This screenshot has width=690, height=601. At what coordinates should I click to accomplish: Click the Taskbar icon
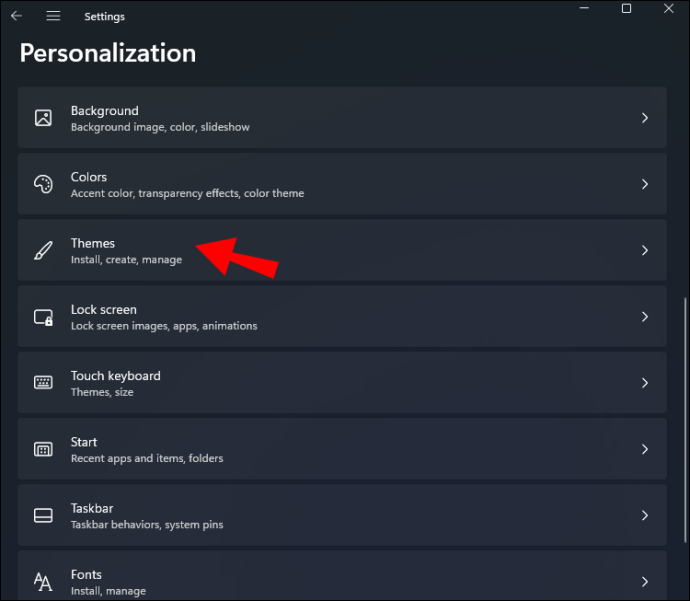click(43, 515)
